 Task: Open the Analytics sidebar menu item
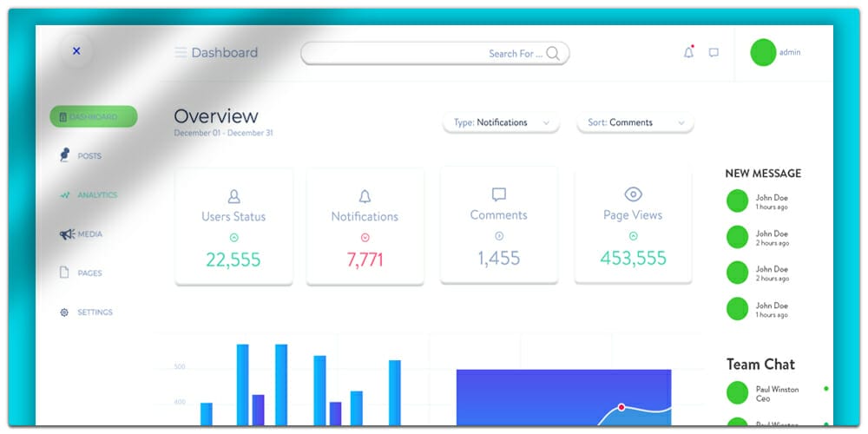pos(89,194)
